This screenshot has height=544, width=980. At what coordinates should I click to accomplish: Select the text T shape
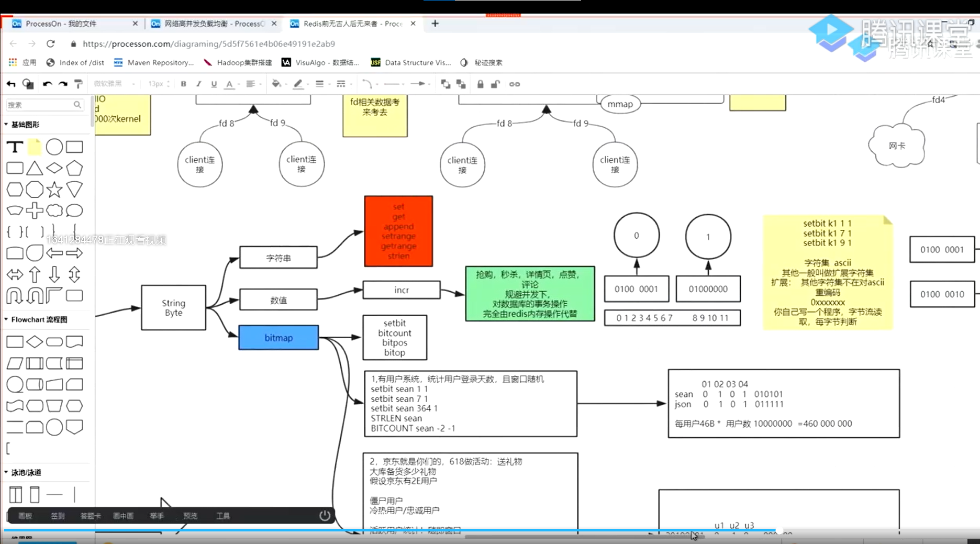tap(15, 147)
